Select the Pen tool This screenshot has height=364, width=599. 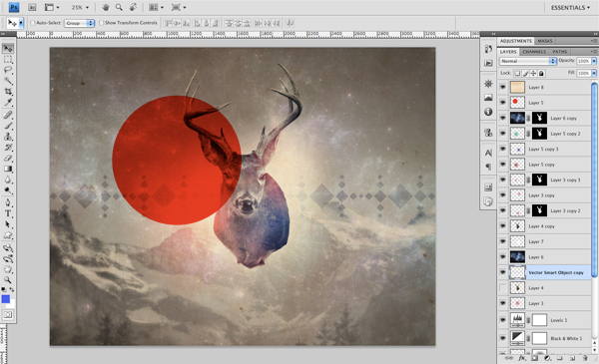tap(8, 202)
